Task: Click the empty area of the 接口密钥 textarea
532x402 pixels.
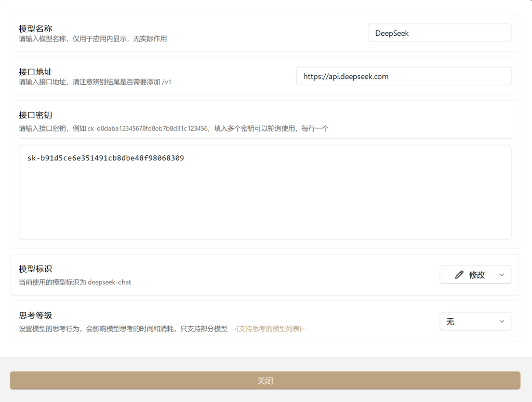Action: tap(265, 208)
